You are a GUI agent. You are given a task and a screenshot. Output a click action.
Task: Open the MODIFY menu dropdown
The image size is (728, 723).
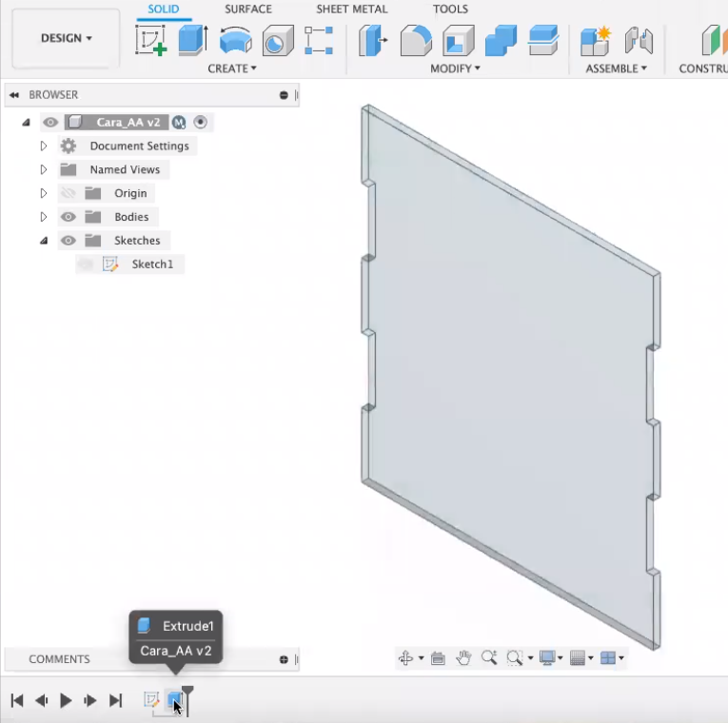click(x=455, y=68)
